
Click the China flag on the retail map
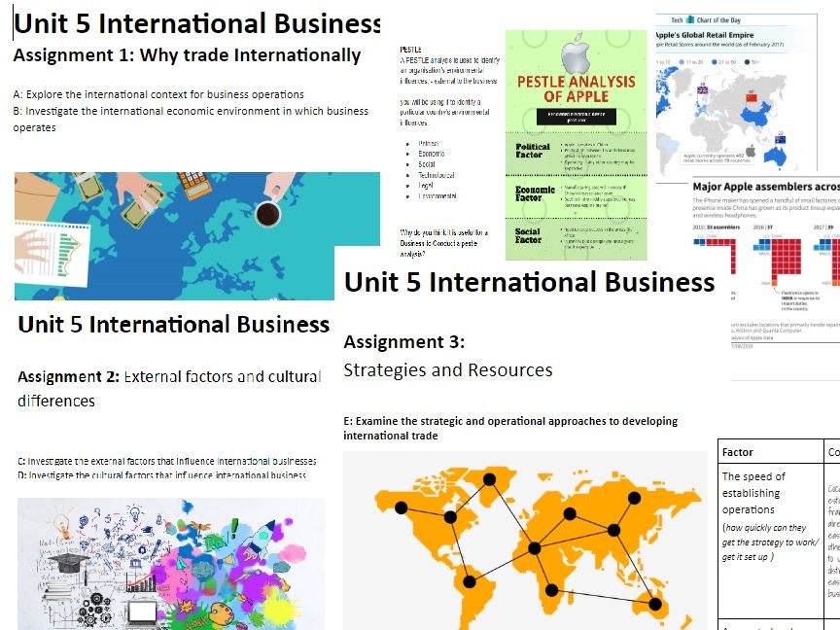(x=752, y=97)
